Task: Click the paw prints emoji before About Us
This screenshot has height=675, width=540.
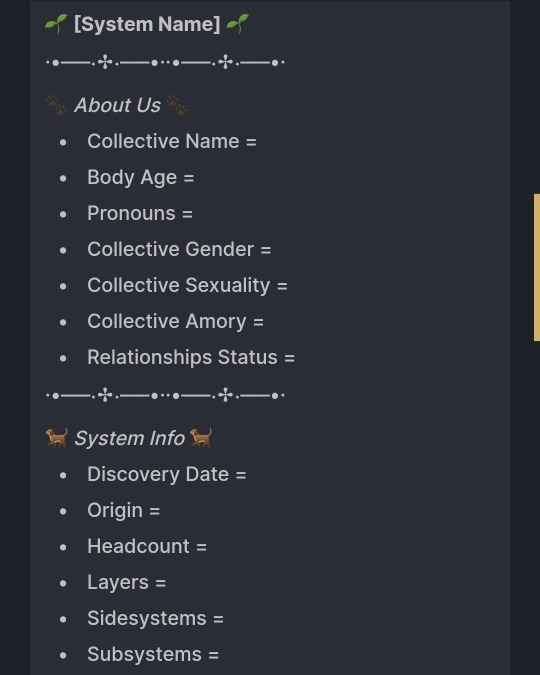Action: tap(56, 105)
